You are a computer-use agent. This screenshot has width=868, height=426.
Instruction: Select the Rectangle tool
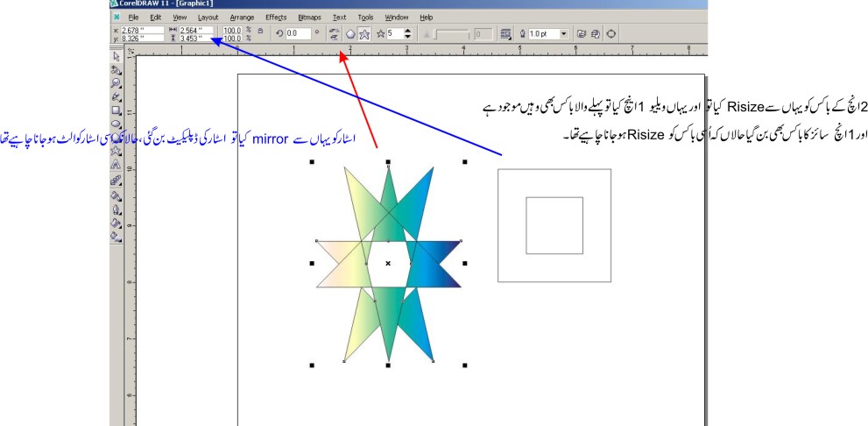tap(116, 110)
